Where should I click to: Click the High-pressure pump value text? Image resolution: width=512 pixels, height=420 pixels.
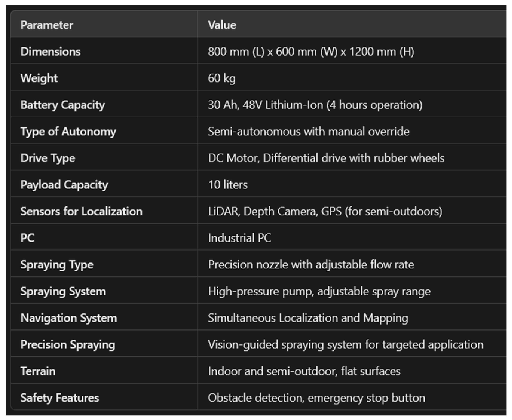[x=319, y=291]
